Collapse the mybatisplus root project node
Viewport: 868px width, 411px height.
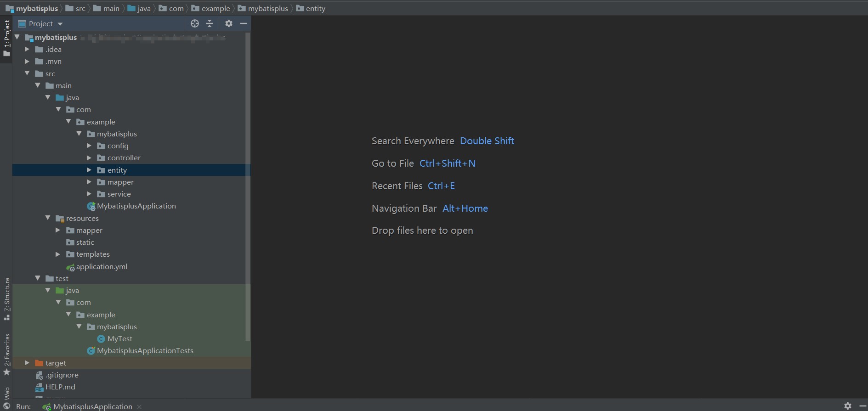(17, 37)
